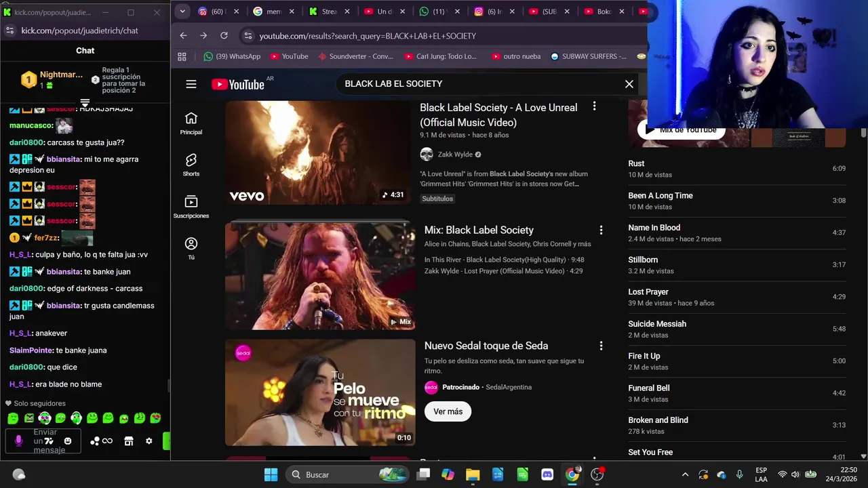This screenshot has width=868, height=488.
Task: Clear the YouTube search box text
Action: click(629, 84)
